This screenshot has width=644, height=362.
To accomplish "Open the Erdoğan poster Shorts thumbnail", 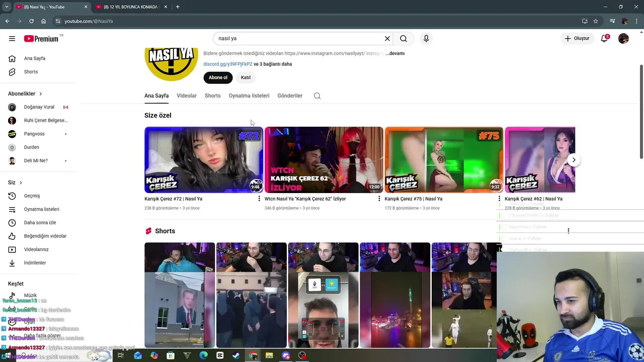I will tap(180, 295).
